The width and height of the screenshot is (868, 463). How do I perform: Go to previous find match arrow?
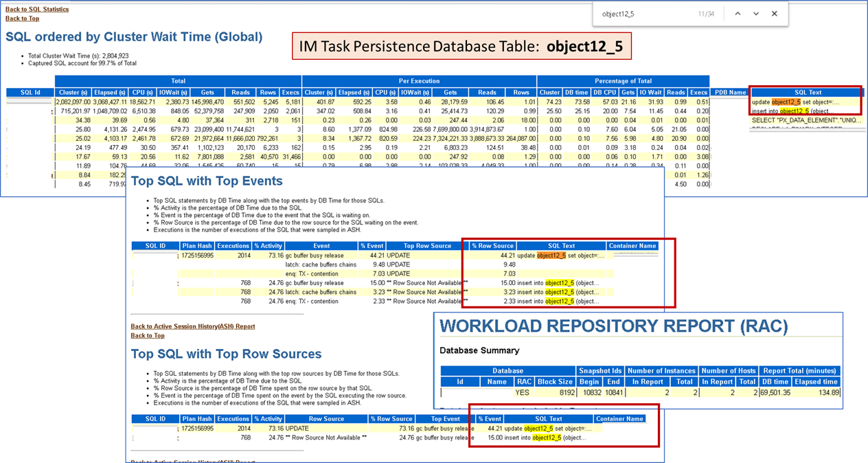tap(738, 14)
